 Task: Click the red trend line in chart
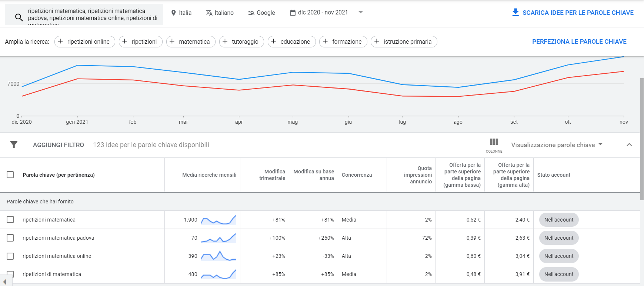click(x=322, y=87)
